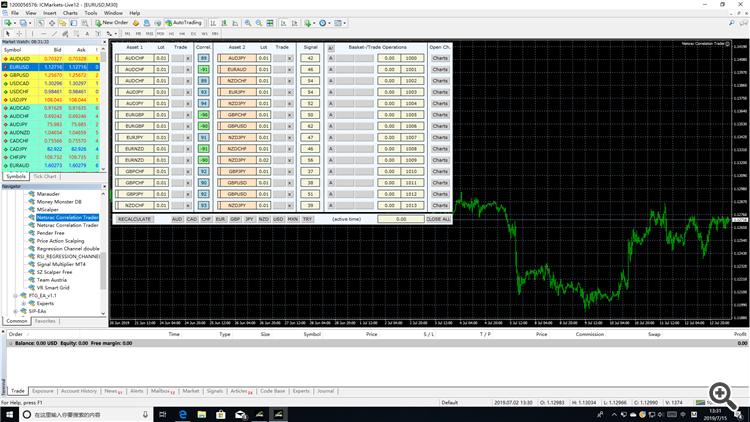Toggle the Market Watch window icon
Screen dimensions: 750x422
pos(41,22)
